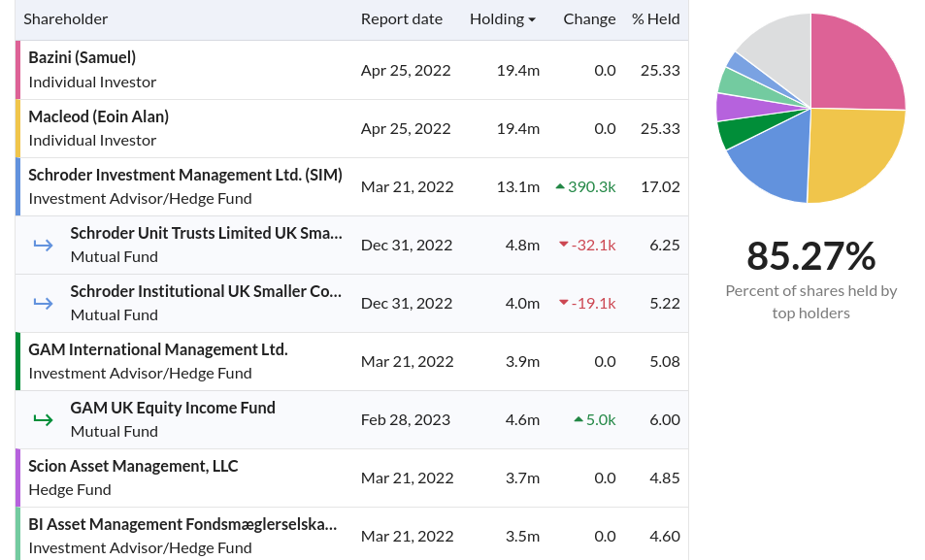
Task: Click the 13.1m holding value
Action: [x=518, y=186]
